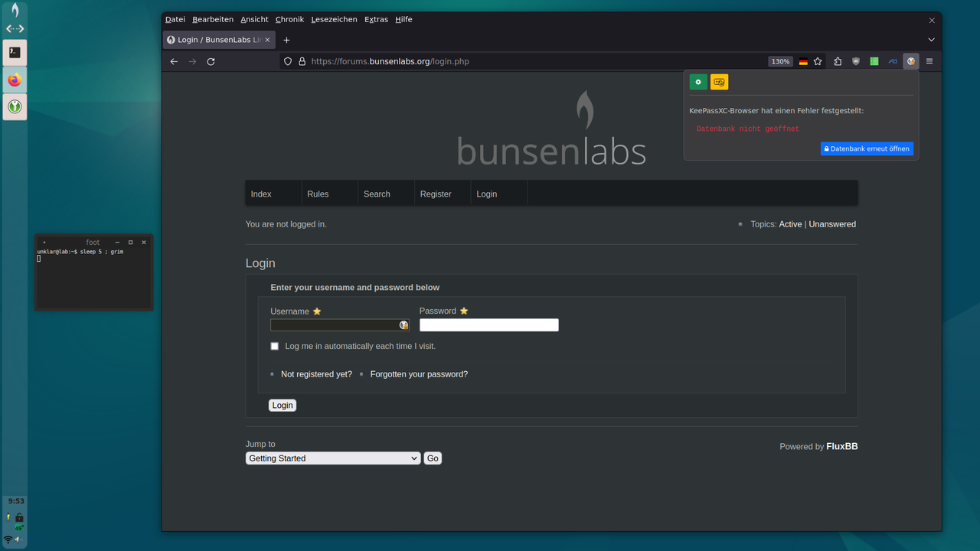Click the Firefox icon in the side panel

click(15, 80)
